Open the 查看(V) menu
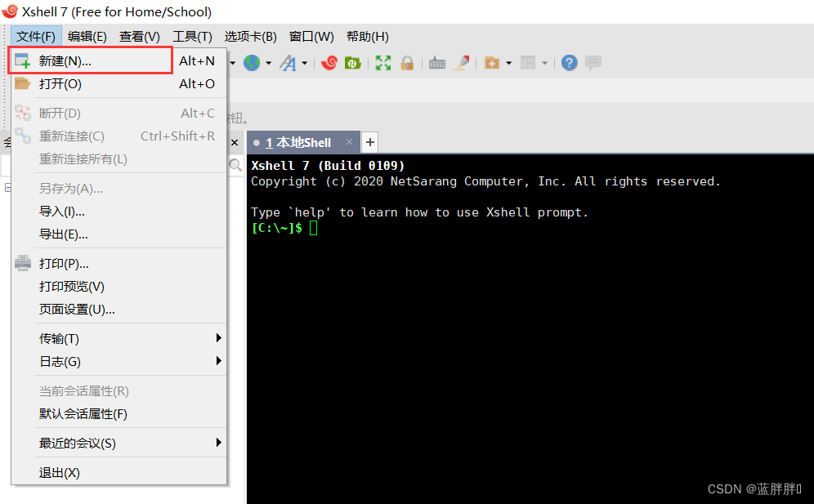The width and height of the screenshot is (814, 504). pos(139,36)
